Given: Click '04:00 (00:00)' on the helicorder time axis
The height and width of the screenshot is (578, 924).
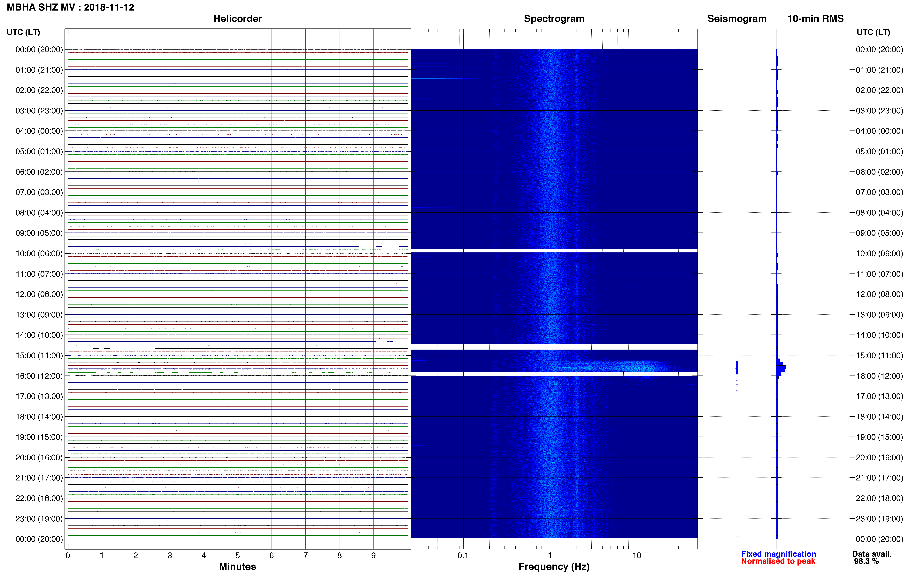Looking at the screenshot, I should [x=39, y=131].
